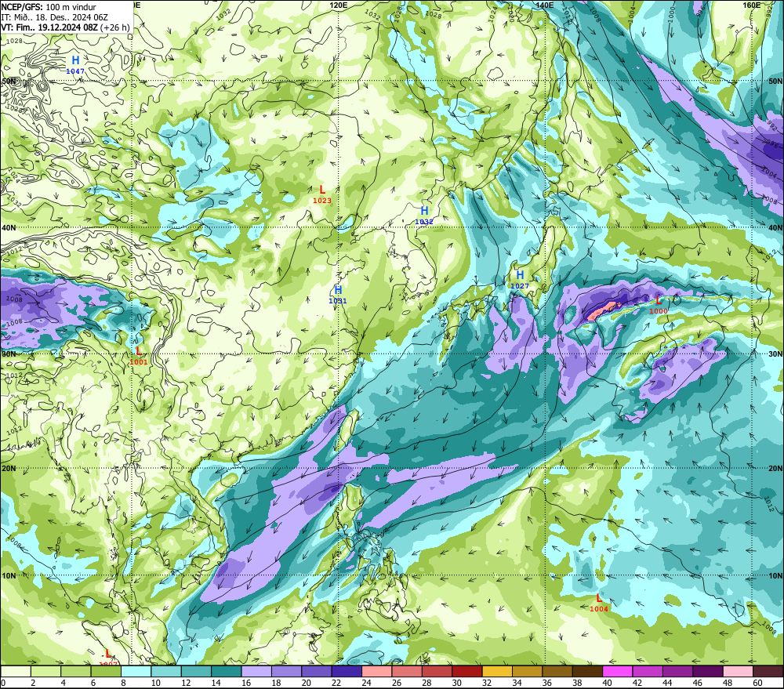Viewport: 784px width, 689px height.
Task: Click the 50N label on left map edge
Action: pos(9,81)
